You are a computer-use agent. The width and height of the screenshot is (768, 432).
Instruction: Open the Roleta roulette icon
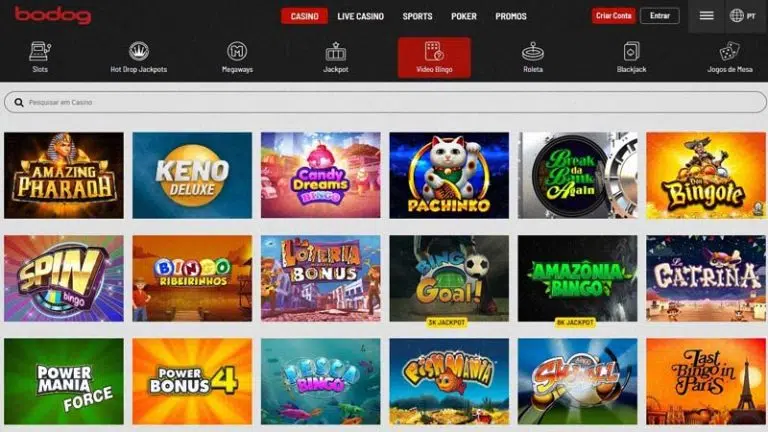click(x=533, y=51)
